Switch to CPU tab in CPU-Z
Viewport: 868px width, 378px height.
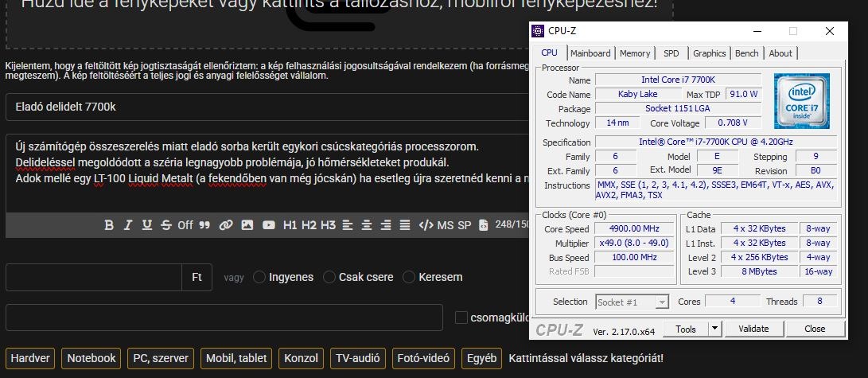pyautogui.click(x=550, y=53)
